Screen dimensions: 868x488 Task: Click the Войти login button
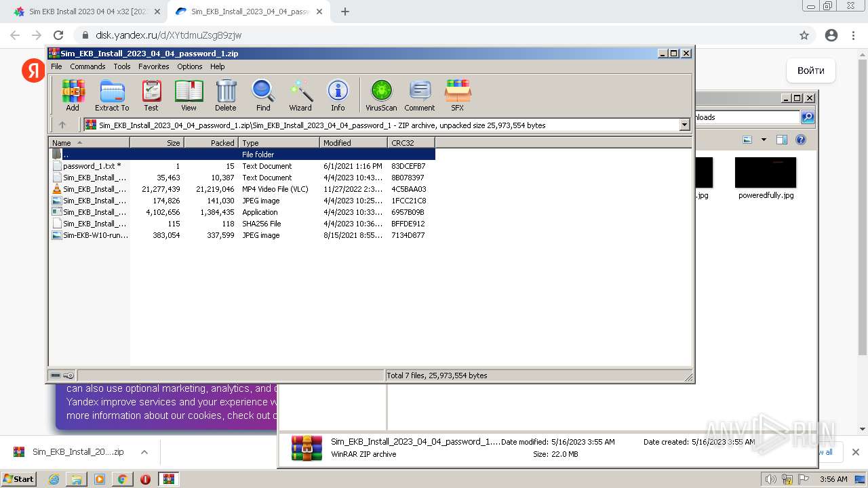811,70
